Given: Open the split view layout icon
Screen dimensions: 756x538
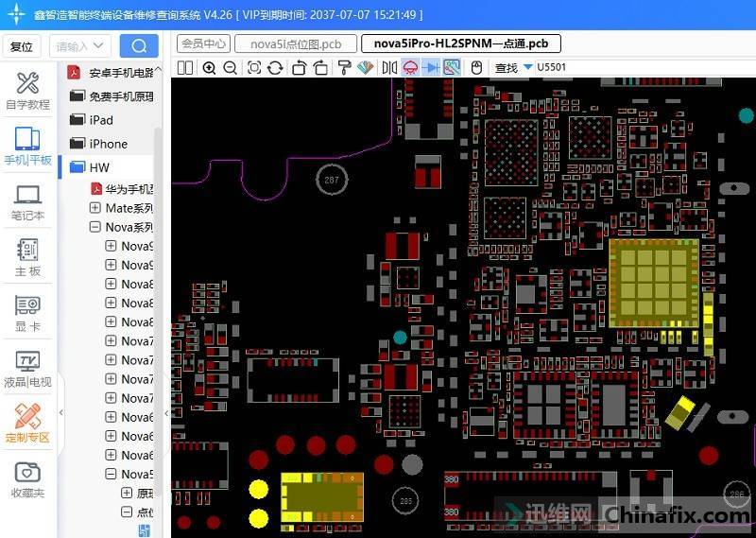Looking at the screenshot, I should click(185, 67).
